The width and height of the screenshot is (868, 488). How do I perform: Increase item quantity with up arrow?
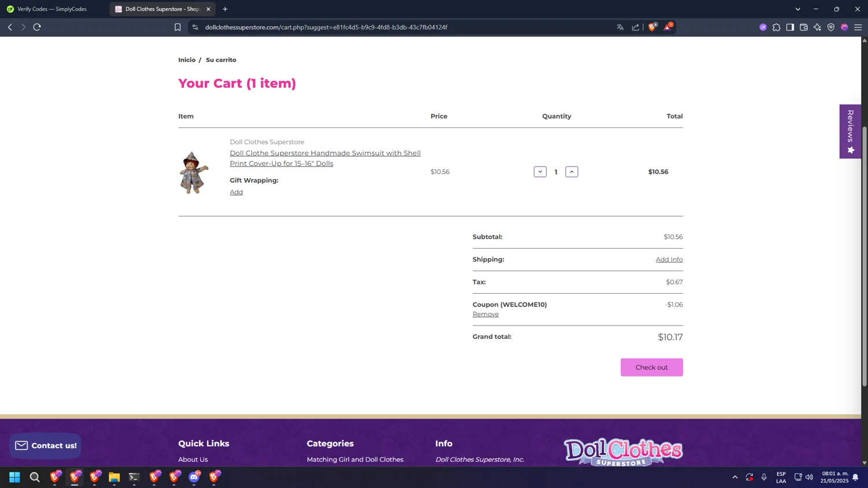[x=572, y=172]
